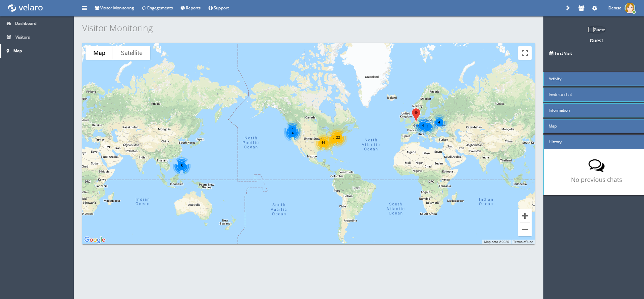The image size is (644, 299).
Task: Collapse right panel with chevron arrow
Action: [568, 8]
